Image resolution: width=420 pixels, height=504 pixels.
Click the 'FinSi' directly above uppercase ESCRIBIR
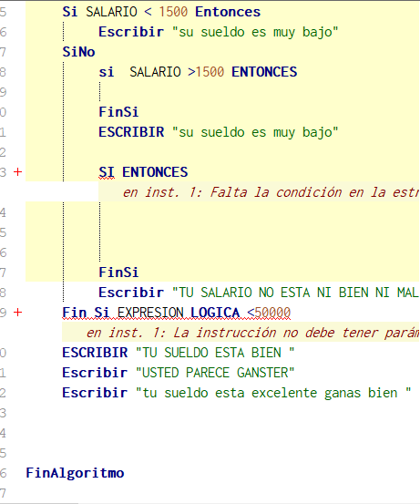[118, 112]
